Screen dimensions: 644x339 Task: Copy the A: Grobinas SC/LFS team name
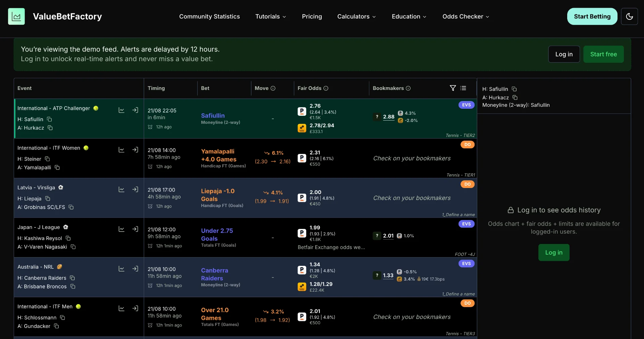tap(71, 207)
